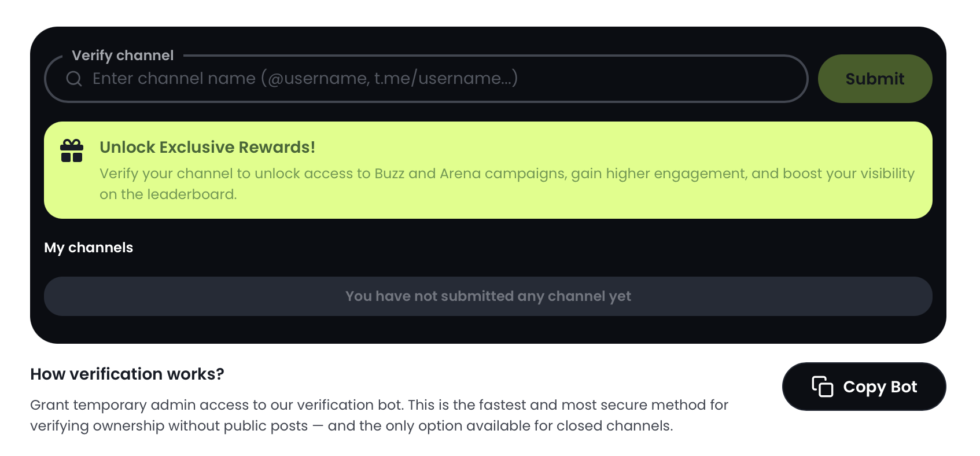The width and height of the screenshot is (980, 456).
Task: Click the 'Unlock Exclusive Rewards!' heading
Action: pos(208,147)
